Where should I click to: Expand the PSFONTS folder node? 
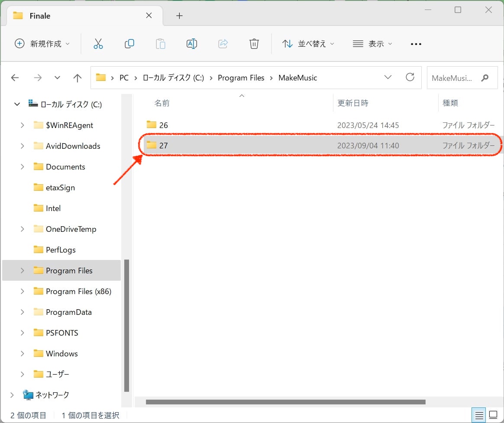click(22, 333)
